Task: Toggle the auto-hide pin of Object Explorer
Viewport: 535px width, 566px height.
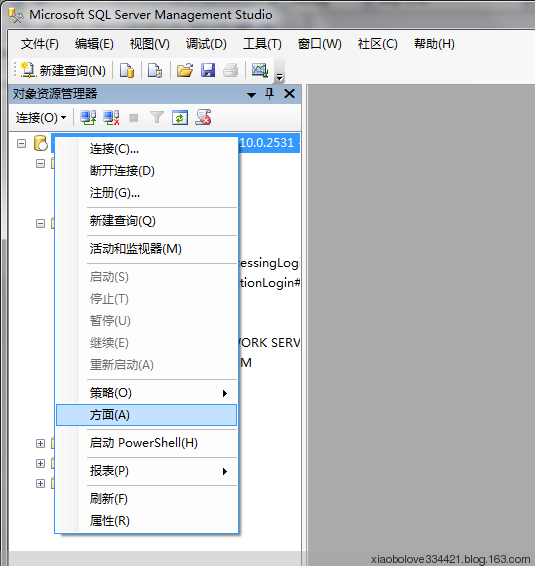Action: [x=269, y=94]
